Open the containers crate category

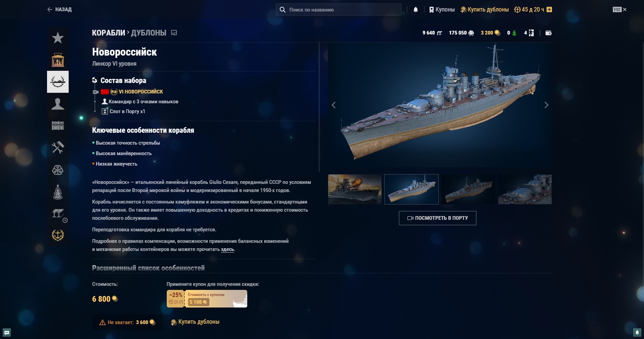coord(58,126)
